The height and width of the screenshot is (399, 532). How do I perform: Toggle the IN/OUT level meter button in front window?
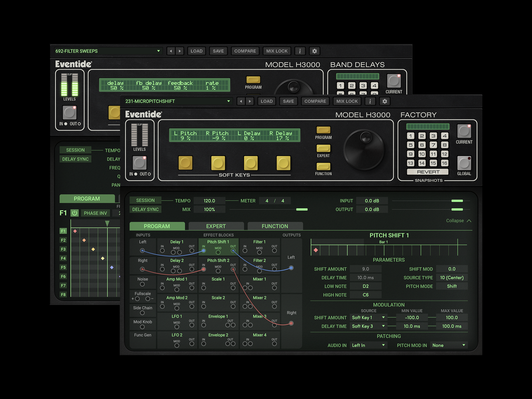(139, 163)
